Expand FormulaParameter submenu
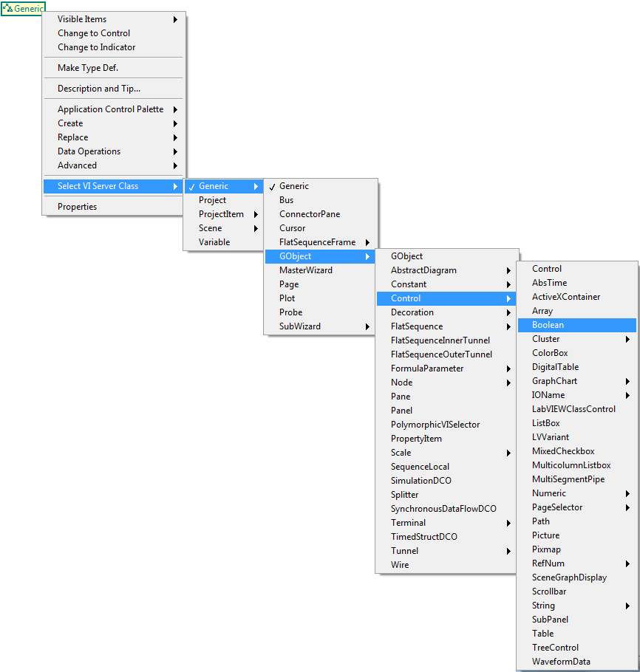Image resolution: width=640 pixels, height=672 pixels. point(446,368)
